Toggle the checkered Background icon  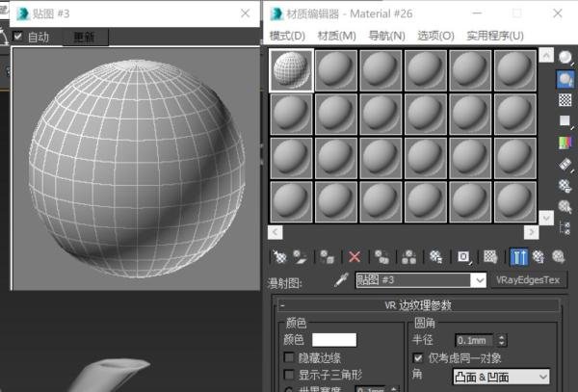[565, 100]
